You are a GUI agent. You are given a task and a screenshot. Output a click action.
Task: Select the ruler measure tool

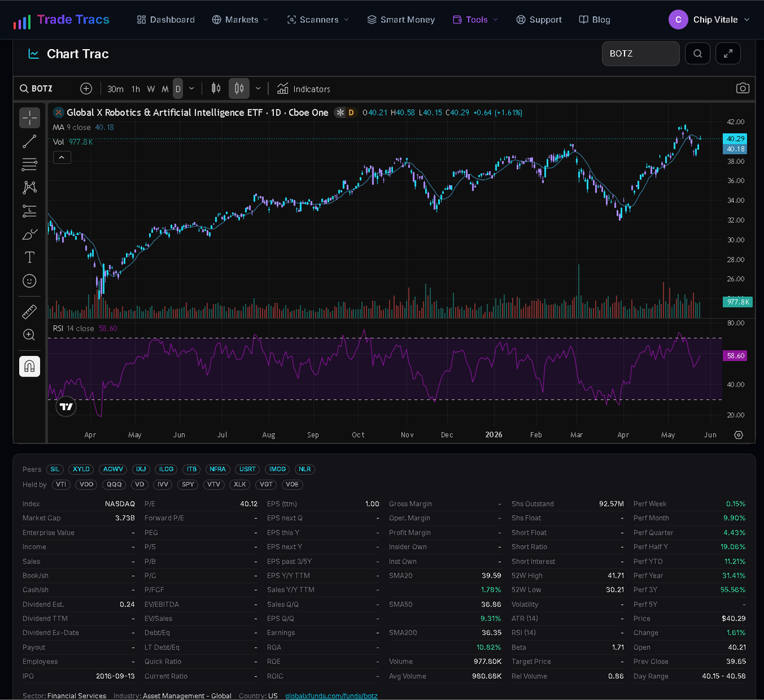click(x=29, y=311)
